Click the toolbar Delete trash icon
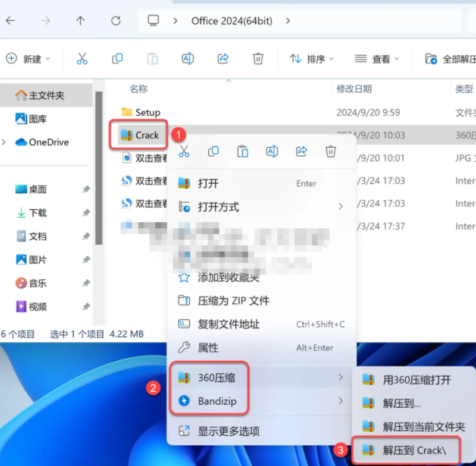This screenshot has height=466, width=476. tap(258, 58)
